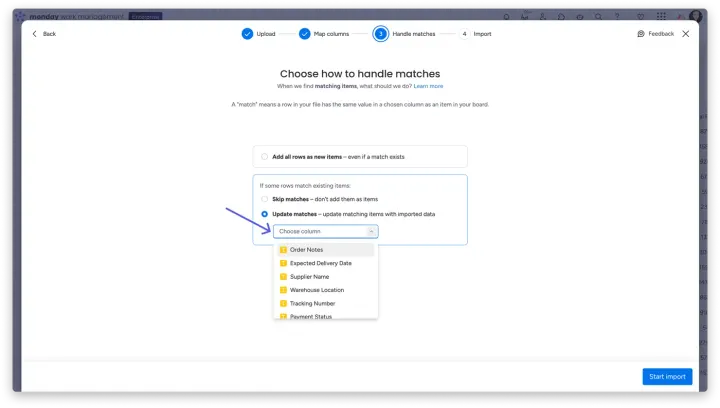The width and height of the screenshot is (720, 408).
Task: Open help question mark in top bar
Action: pos(617,17)
